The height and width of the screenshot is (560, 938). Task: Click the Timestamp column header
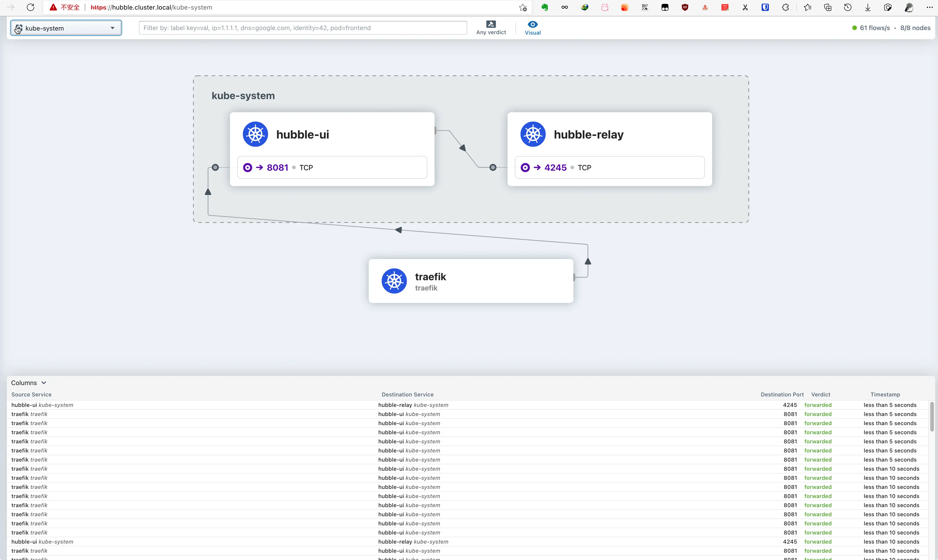tap(885, 394)
